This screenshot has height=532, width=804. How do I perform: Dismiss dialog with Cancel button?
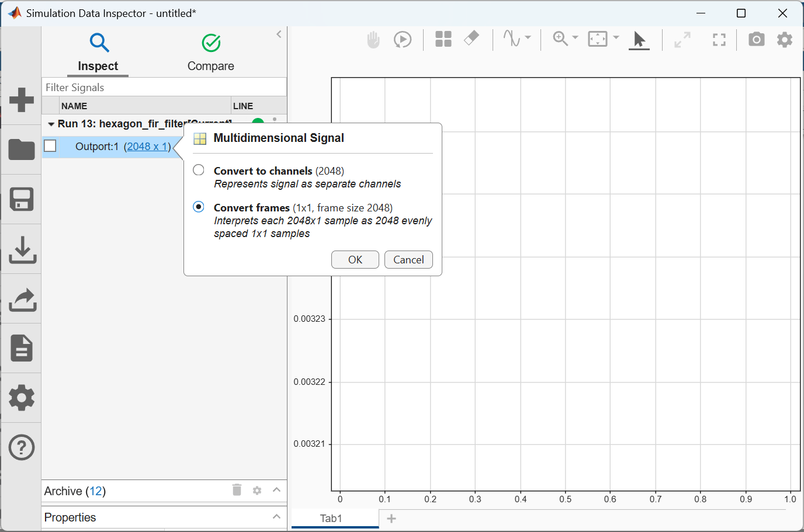click(408, 260)
